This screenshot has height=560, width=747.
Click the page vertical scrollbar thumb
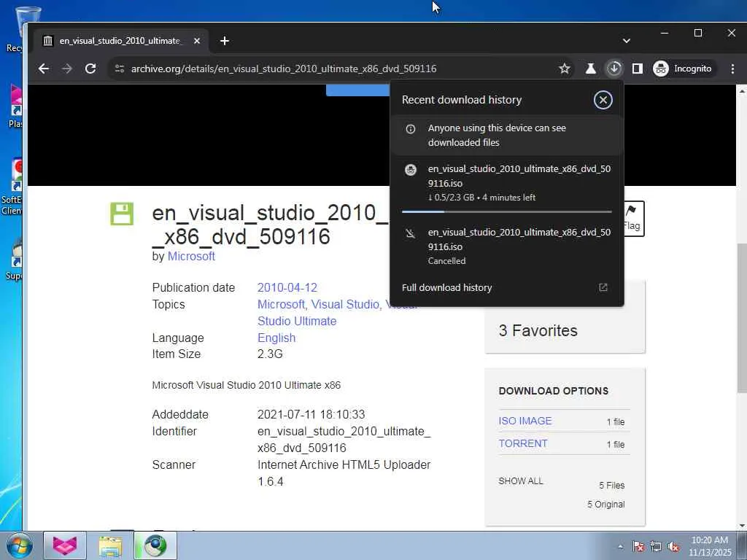(742, 318)
